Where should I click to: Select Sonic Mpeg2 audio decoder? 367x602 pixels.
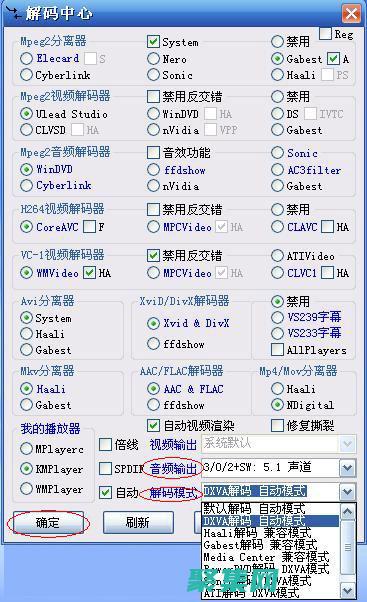tap(277, 153)
